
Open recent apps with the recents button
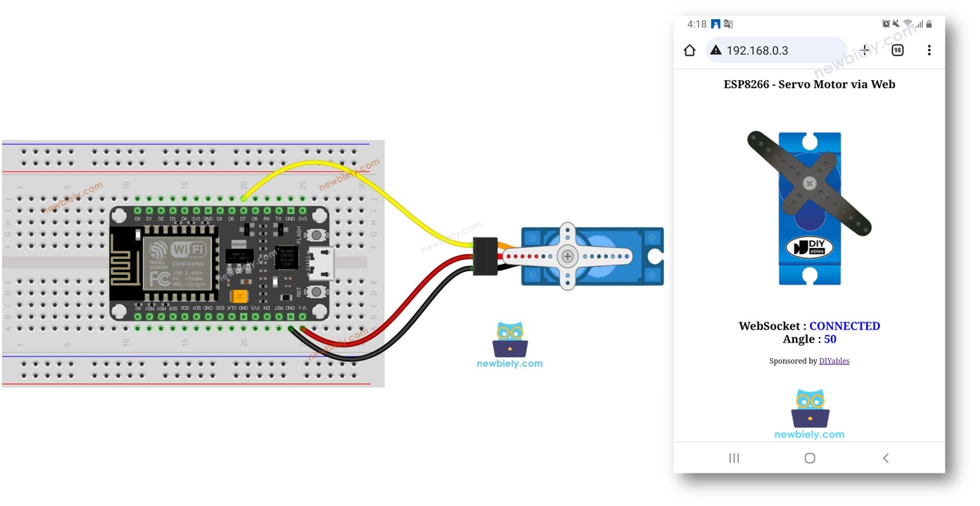[x=734, y=458]
